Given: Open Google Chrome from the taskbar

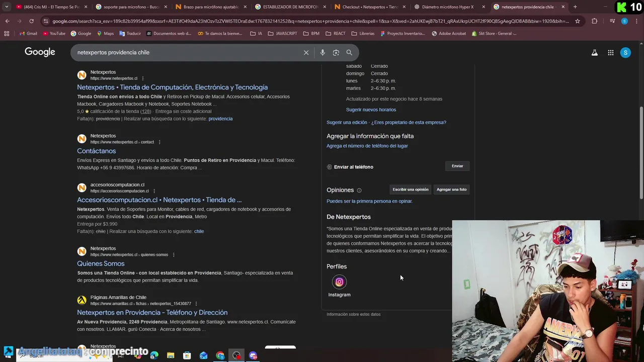Looking at the screenshot, I should 220,355.
